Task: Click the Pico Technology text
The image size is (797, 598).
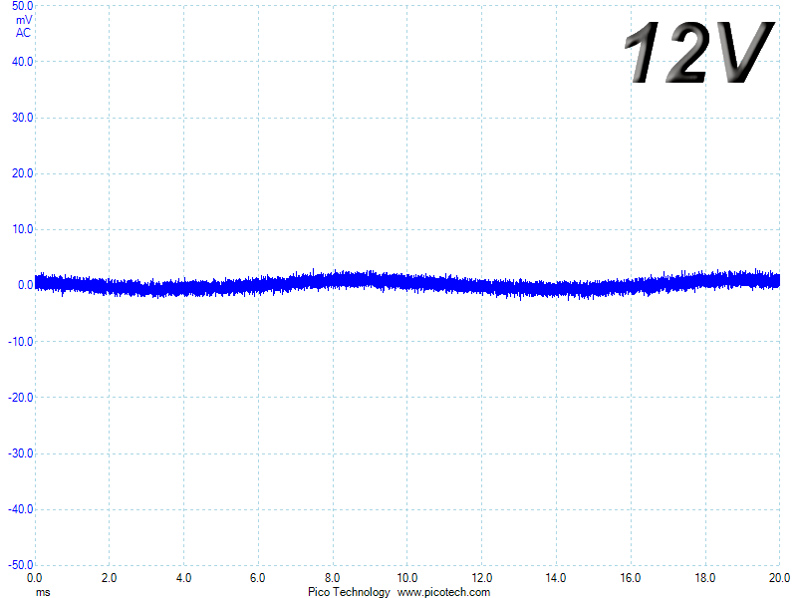Action: point(349,592)
